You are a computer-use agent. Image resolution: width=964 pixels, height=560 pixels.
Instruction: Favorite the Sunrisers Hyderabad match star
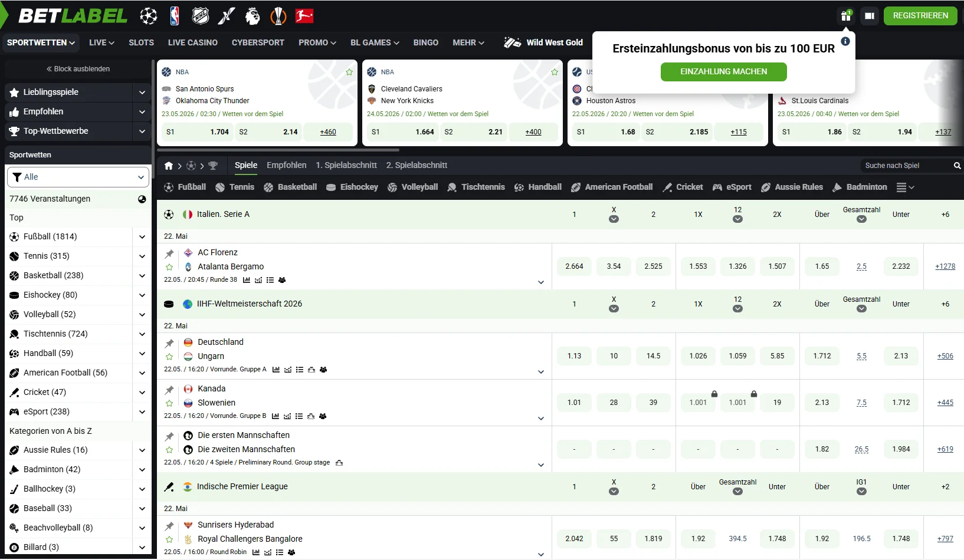(169, 540)
